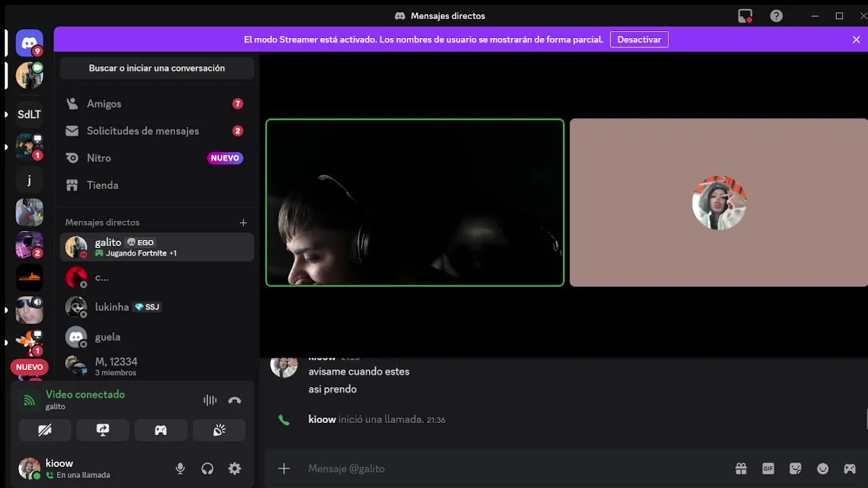868x488 pixels.
Task: Toggle noise suppression waveform icon
Action: point(210,400)
